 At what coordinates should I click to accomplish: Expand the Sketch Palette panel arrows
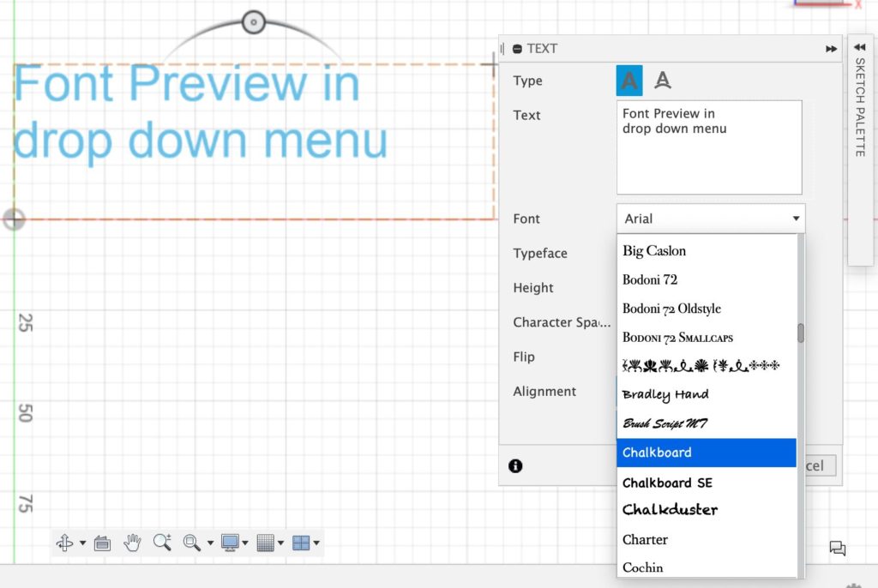[x=860, y=48]
